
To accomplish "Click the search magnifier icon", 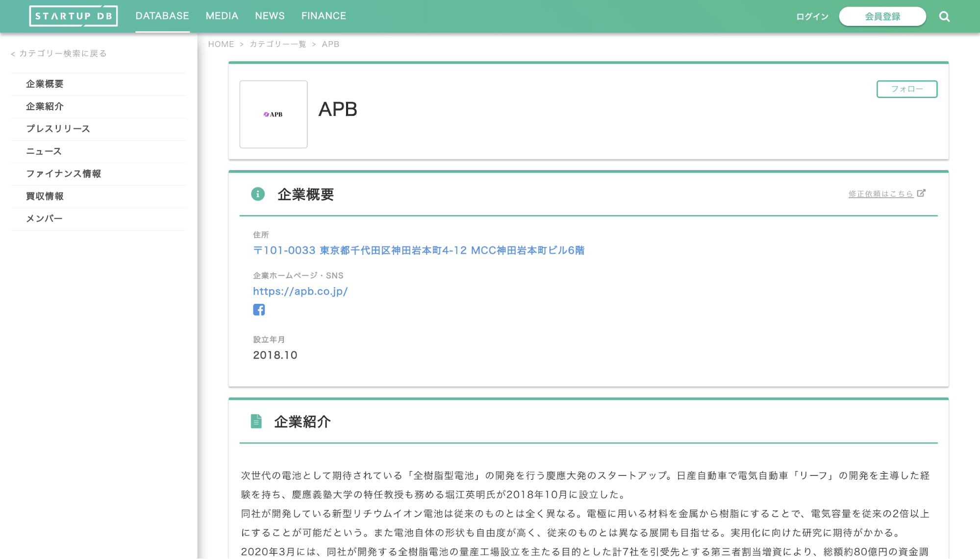I will pos(944,17).
